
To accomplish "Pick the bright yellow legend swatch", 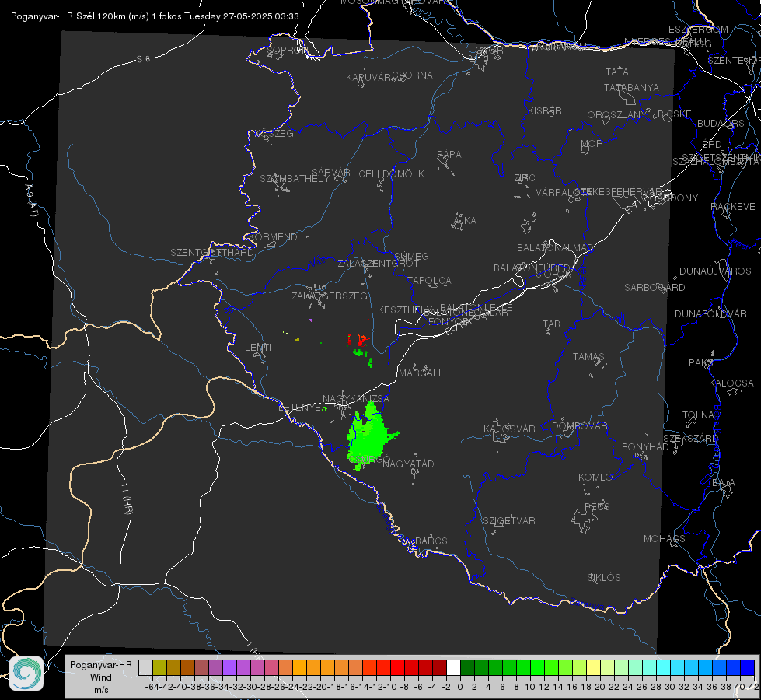I will pos(593,668).
